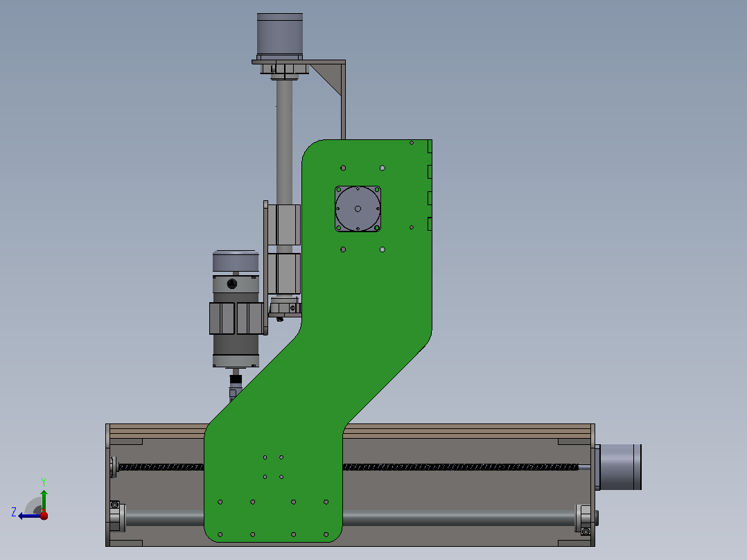Click the green Y axis arrow on the triad

coord(44,500)
